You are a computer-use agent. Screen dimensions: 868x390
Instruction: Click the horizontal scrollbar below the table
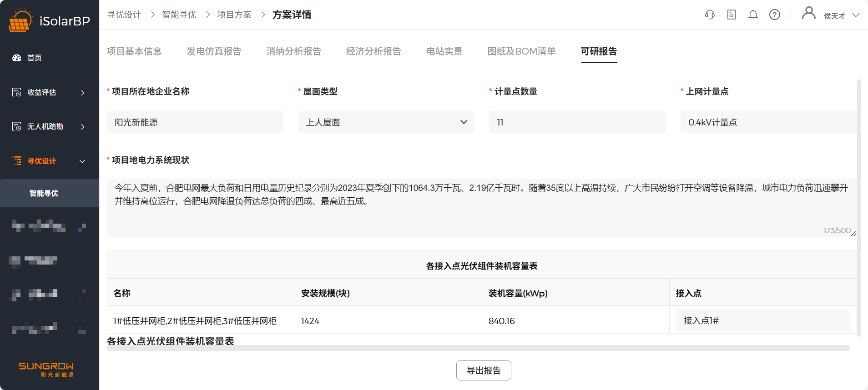click(x=478, y=348)
